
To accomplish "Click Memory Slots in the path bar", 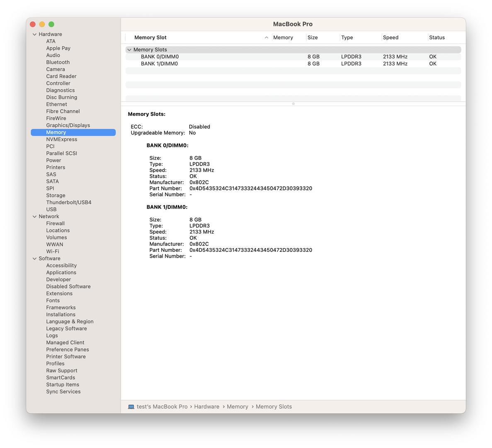I will point(274,407).
